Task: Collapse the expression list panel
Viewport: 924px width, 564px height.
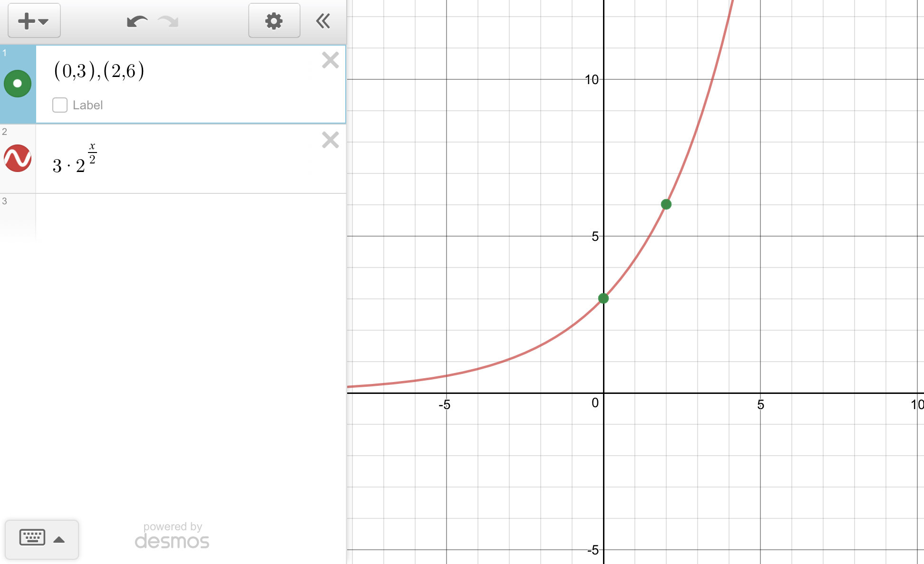Action: [x=323, y=21]
